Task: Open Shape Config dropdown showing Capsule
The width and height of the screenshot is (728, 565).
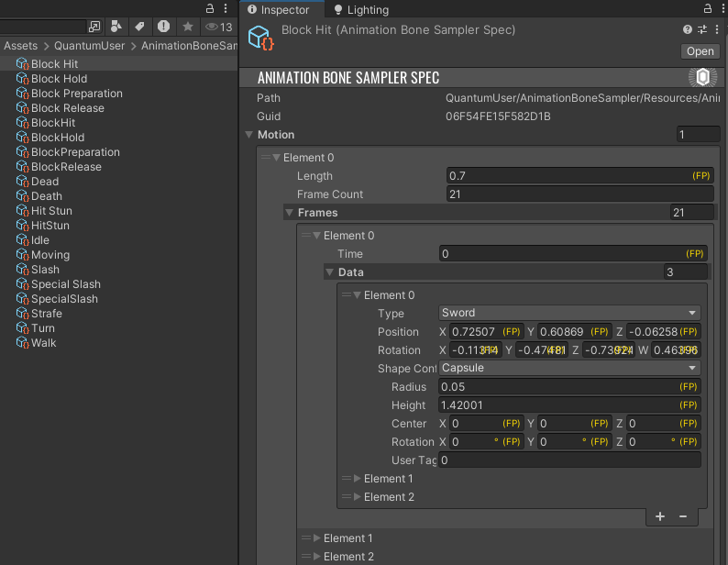Action: point(569,368)
